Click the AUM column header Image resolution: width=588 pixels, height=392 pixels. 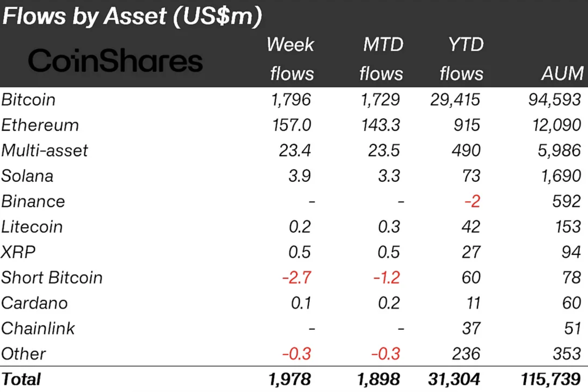point(562,73)
